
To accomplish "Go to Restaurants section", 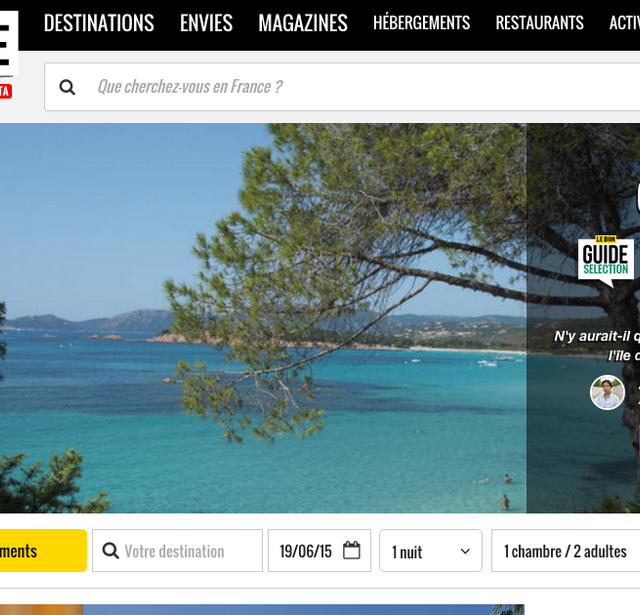I will [x=540, y=23].
